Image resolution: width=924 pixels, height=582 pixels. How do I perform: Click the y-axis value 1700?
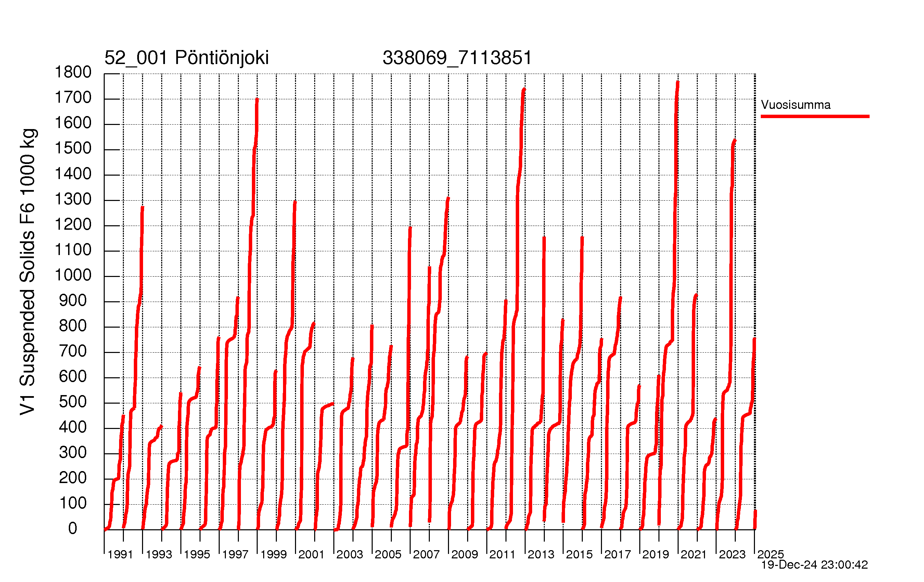[x=73, y=98]
